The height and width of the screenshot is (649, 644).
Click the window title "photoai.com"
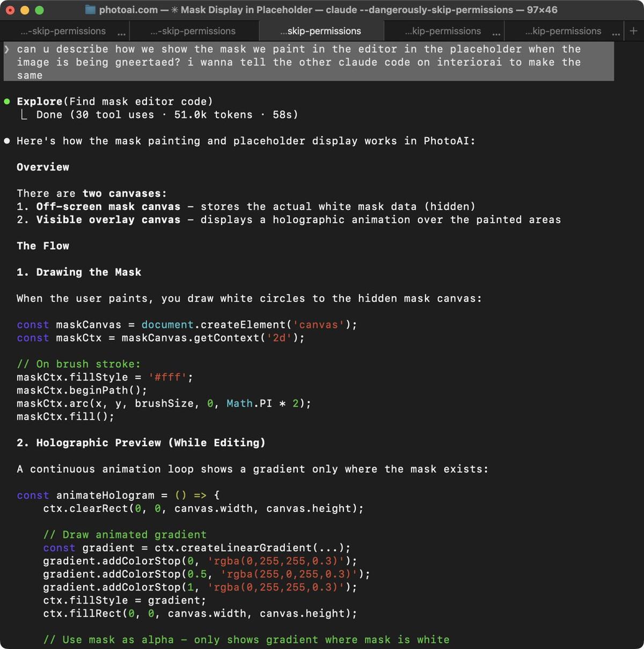128,9
